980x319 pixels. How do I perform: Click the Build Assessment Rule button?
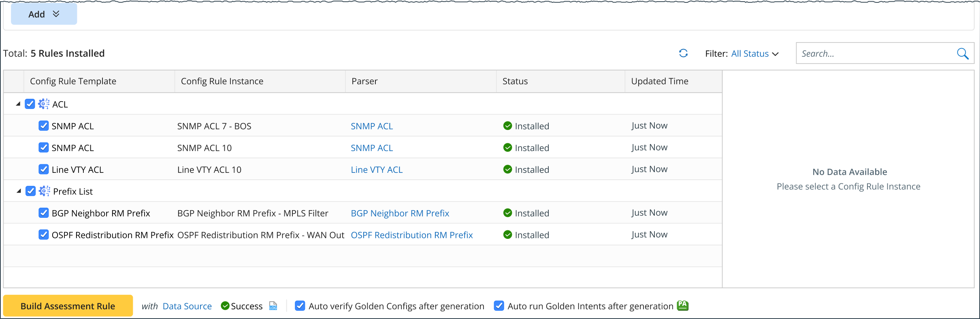click(68, 306)
